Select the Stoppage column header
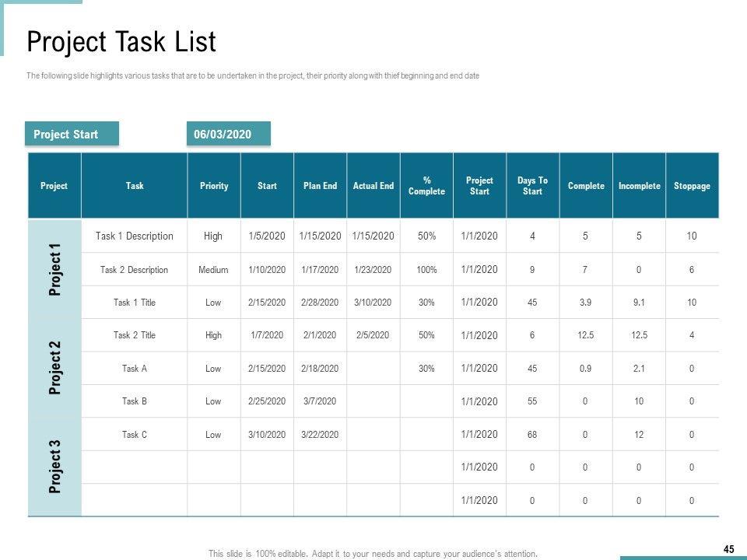747x560 pixels. 692,186
